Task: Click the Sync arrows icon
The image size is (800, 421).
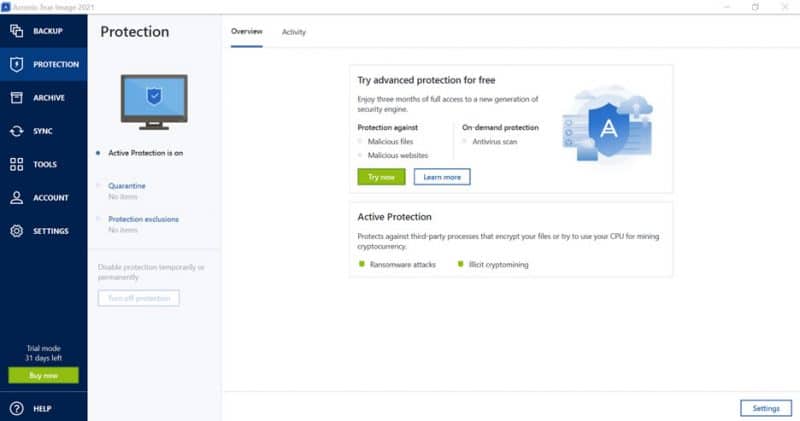Action: tap(16, 131)
